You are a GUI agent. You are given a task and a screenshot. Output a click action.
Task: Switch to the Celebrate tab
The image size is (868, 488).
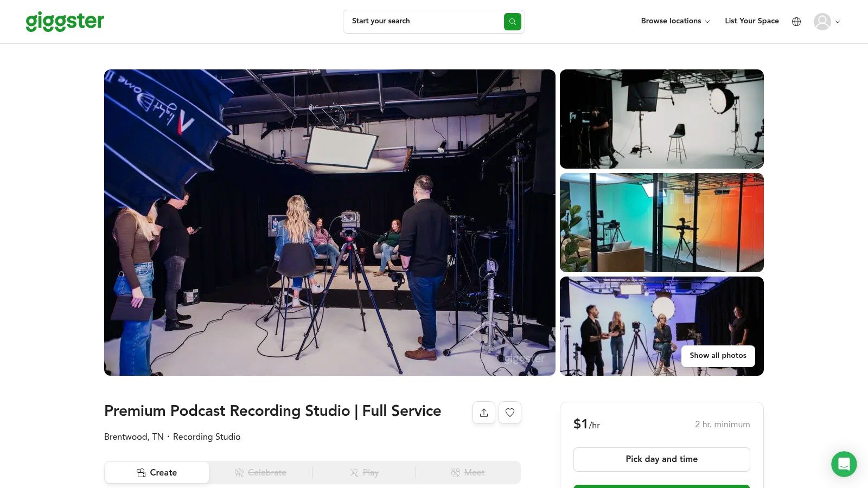pos(260,473)
